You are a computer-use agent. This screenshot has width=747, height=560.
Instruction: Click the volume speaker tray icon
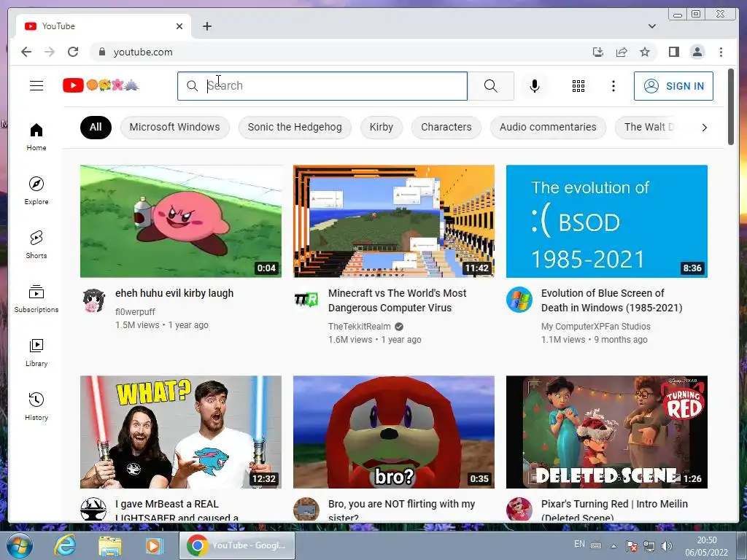pos(667,546)
